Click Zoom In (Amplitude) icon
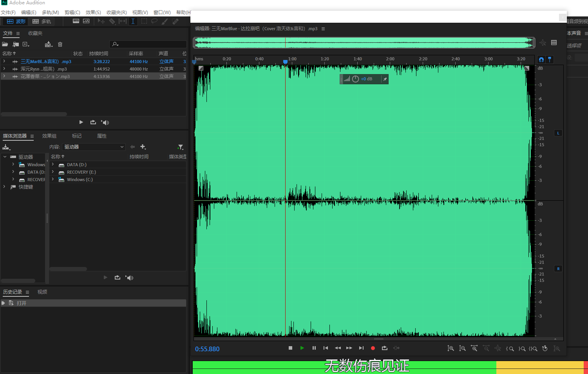Screen dimensions: 588x374 point(450,349)
